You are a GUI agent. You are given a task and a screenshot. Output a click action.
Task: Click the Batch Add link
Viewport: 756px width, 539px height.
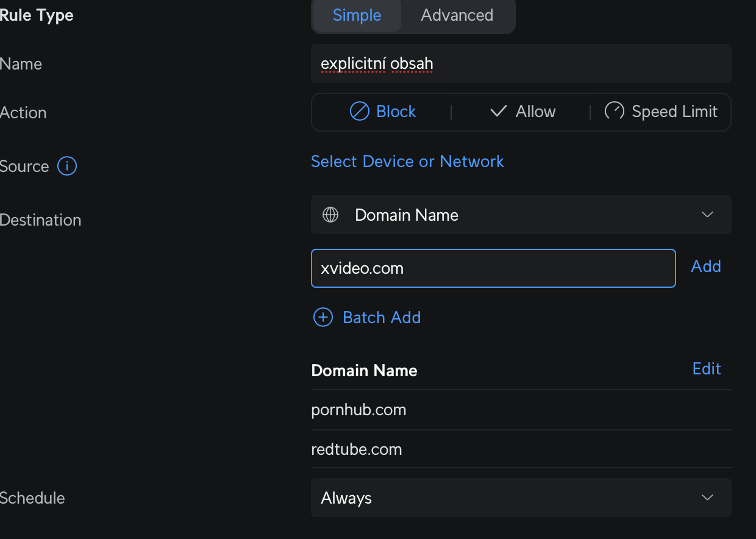pyautogui.click(x=382, y=317)
